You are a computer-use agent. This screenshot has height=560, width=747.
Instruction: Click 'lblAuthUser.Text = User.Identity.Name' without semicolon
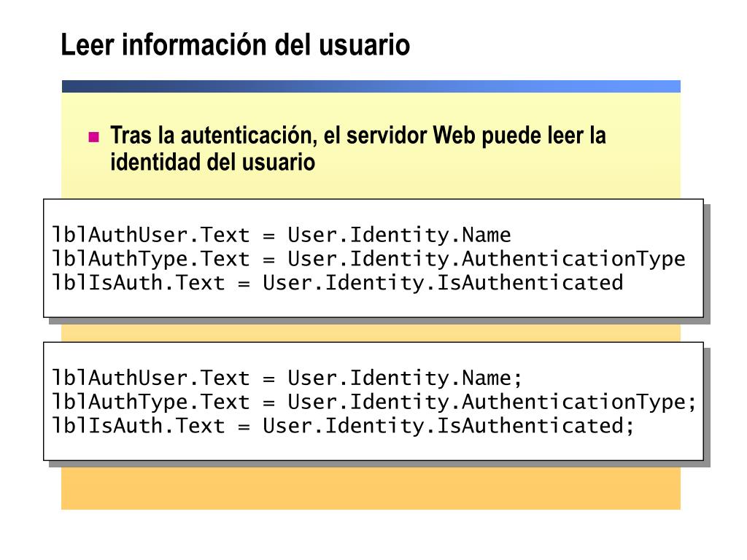[x=281, y=235]
